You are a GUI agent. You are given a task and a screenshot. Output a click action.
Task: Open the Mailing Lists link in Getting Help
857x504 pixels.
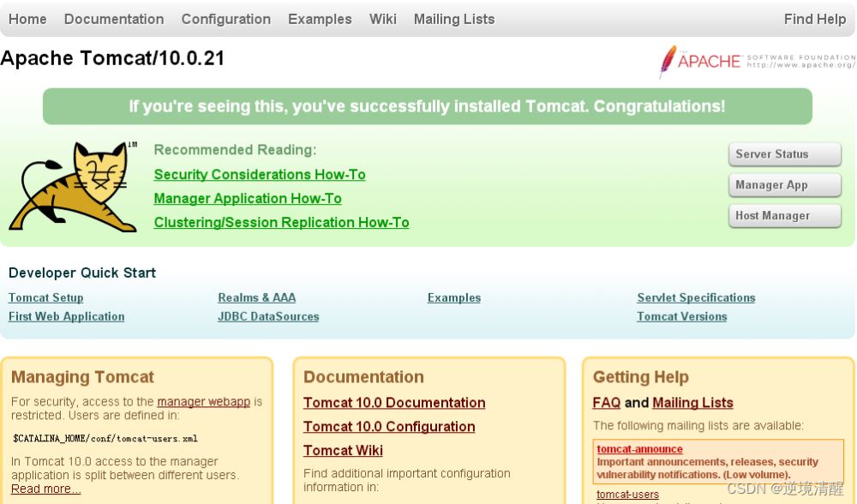click(692, 403)
